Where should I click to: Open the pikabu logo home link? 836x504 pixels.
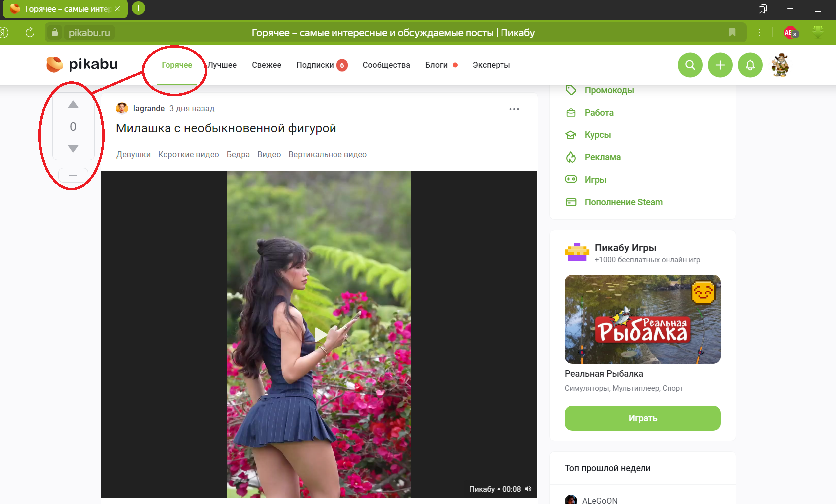(x=82, y=64)
